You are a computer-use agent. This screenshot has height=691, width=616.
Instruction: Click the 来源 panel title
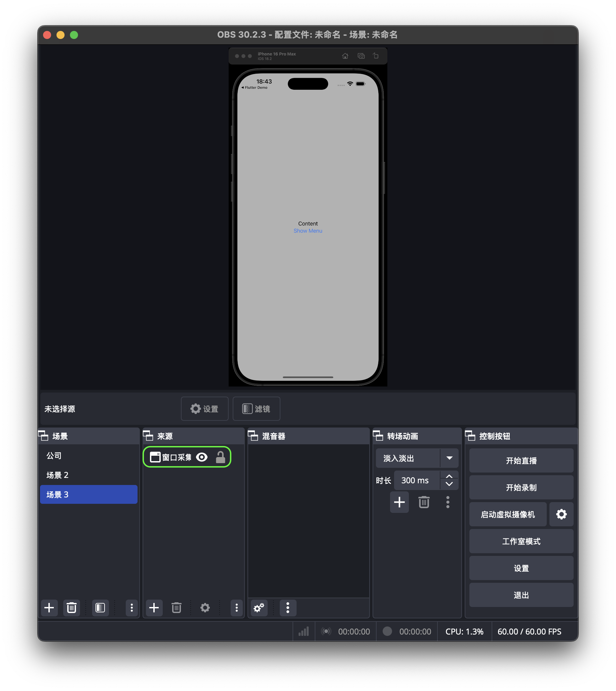tap(165, 436)
